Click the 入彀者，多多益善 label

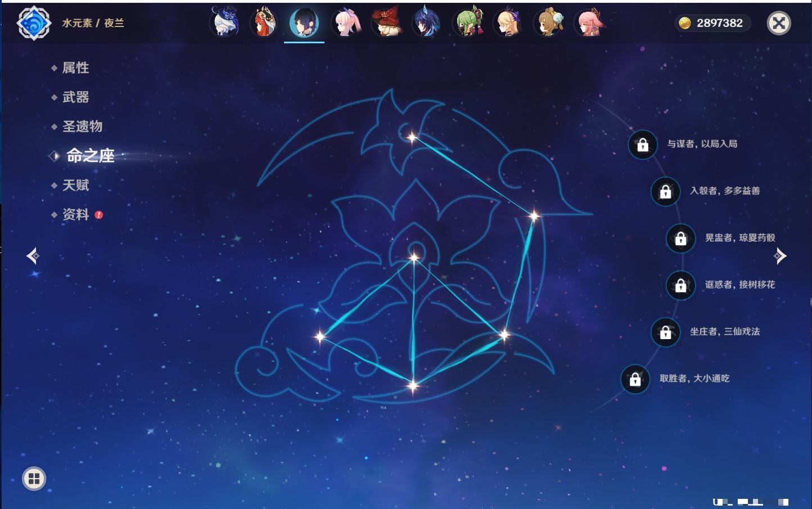pos(725,191)
